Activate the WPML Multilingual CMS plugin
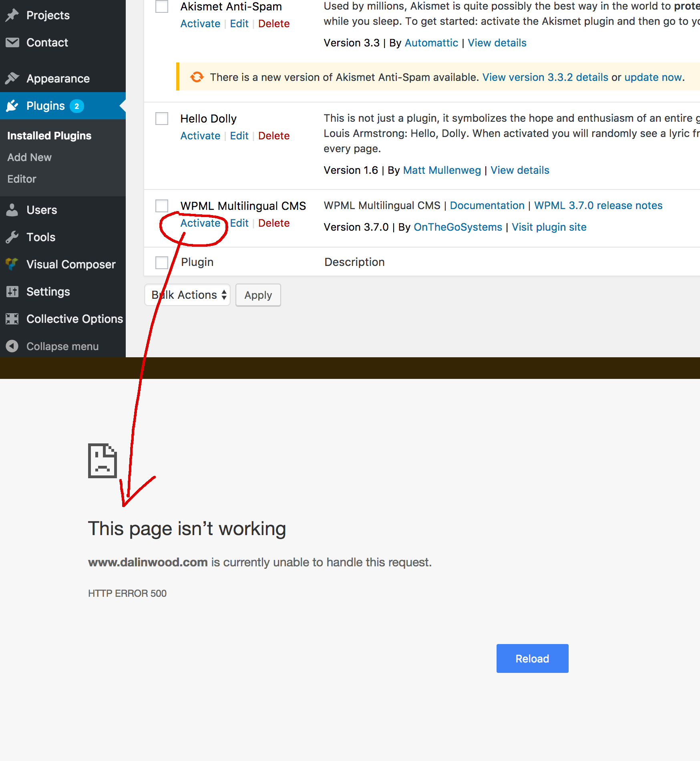Image resolution: width=700 pixels, height=761 pixels. pos(200,223)
